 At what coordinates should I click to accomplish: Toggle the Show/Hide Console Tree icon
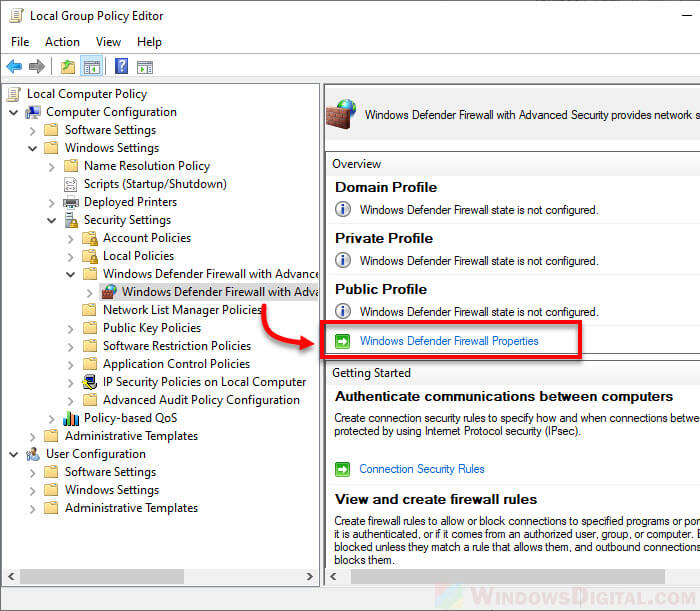(91, 67)
